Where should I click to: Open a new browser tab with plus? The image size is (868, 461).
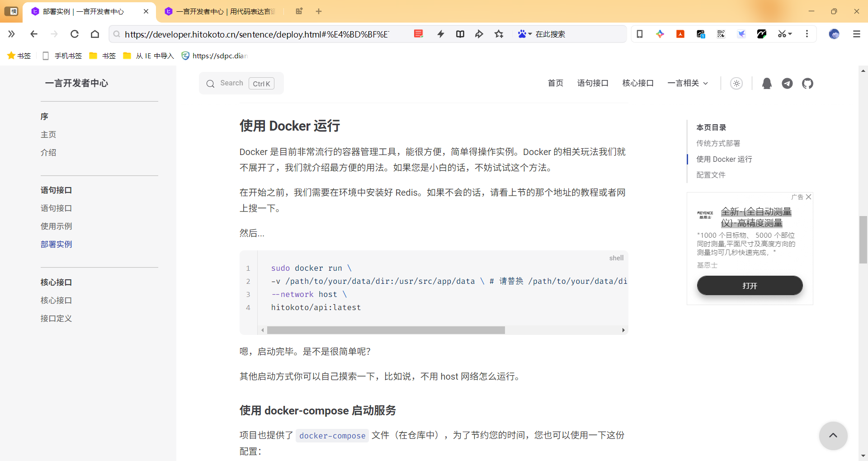[x=319, y=11]
